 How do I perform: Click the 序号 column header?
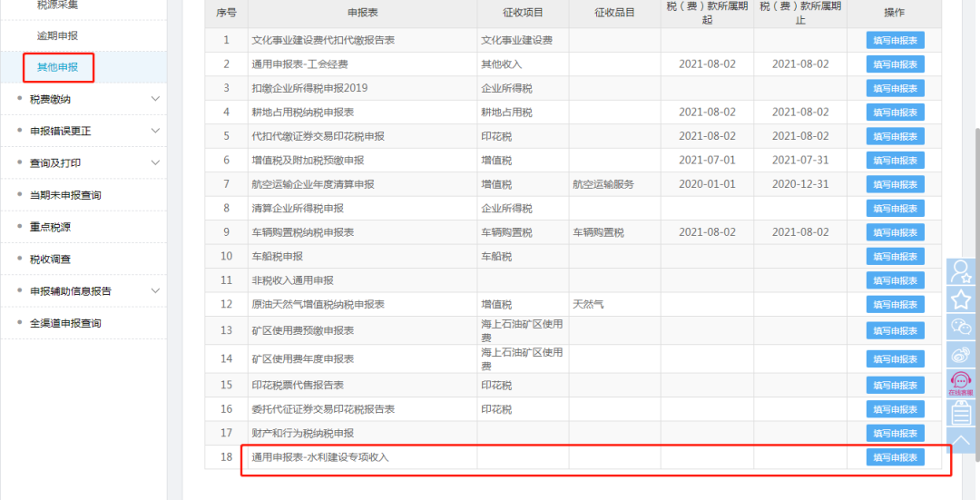tap(226, 13)
